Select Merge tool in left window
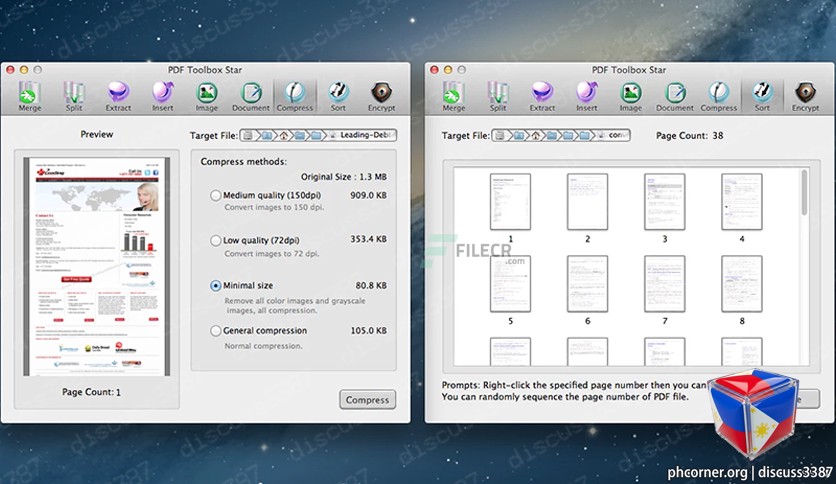The image size is (836, 484). point(29,96)
